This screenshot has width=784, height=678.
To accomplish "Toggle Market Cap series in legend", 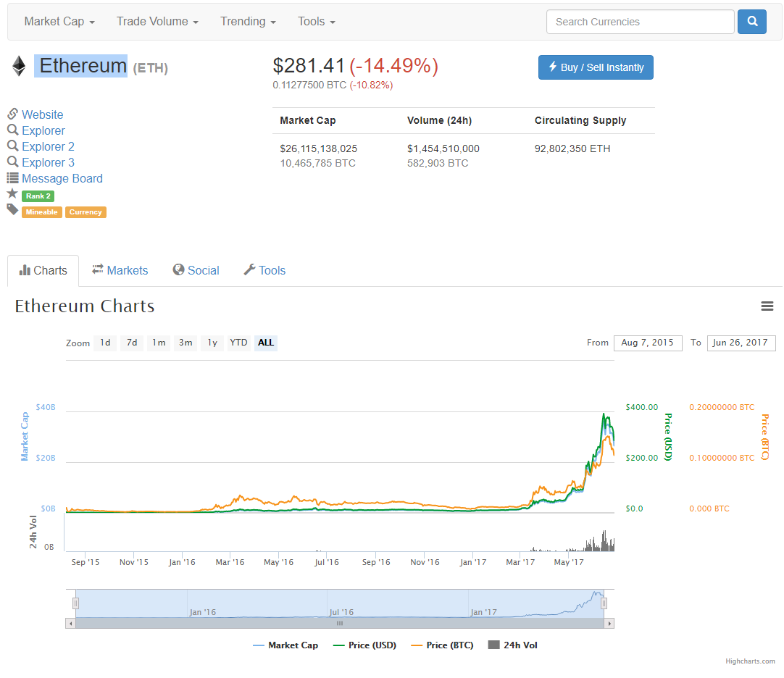I will click(285, 645).
